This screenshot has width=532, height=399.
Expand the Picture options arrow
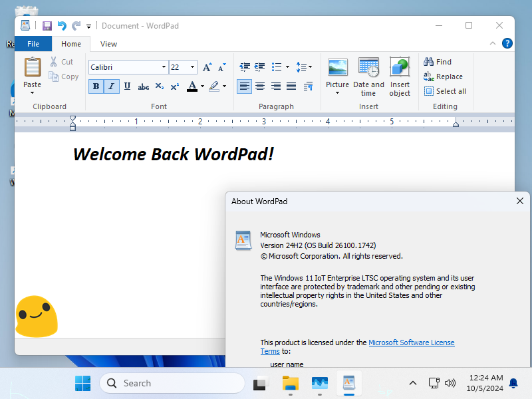[338, 92]
